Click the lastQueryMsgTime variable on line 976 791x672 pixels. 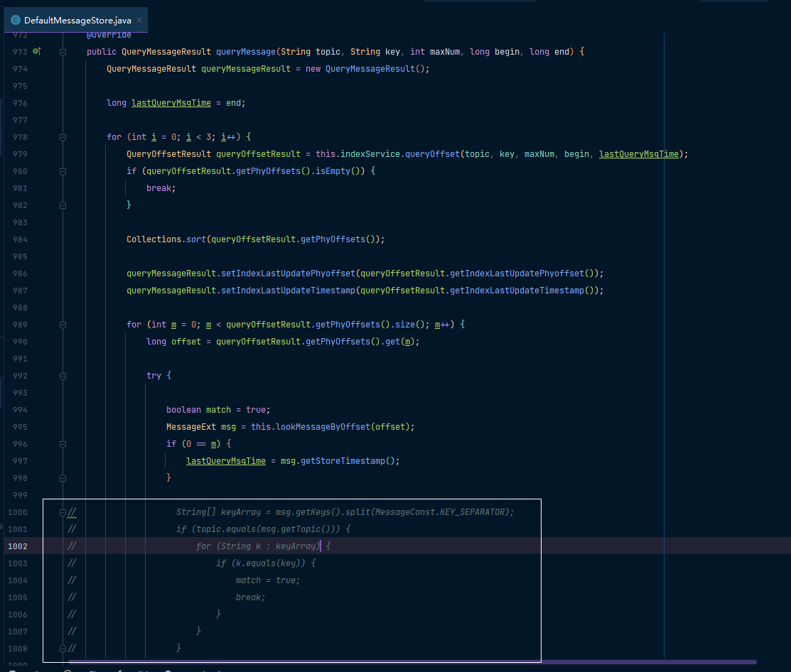point(171,103)
